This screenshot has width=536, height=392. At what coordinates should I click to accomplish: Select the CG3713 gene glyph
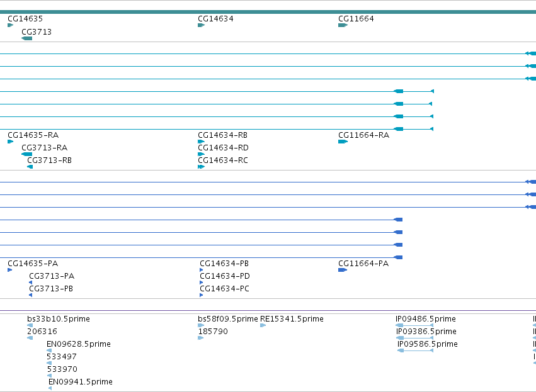tap(26, 38)
